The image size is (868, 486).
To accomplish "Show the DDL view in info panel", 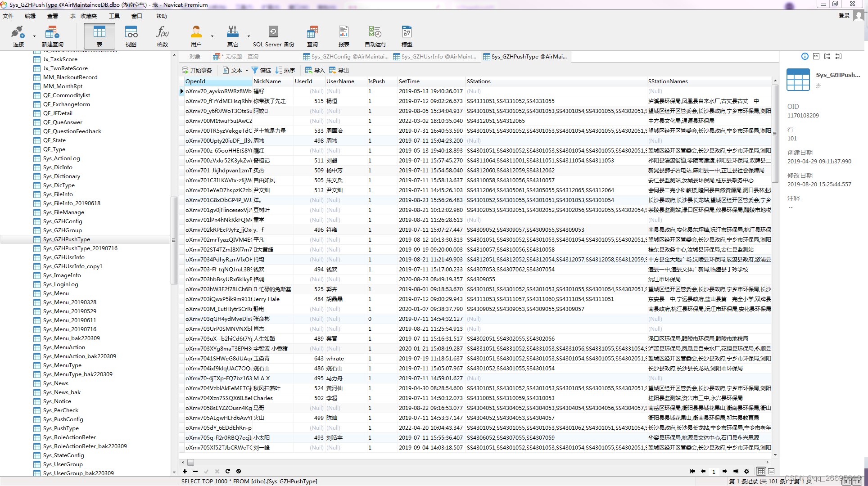I will point(816,56).
